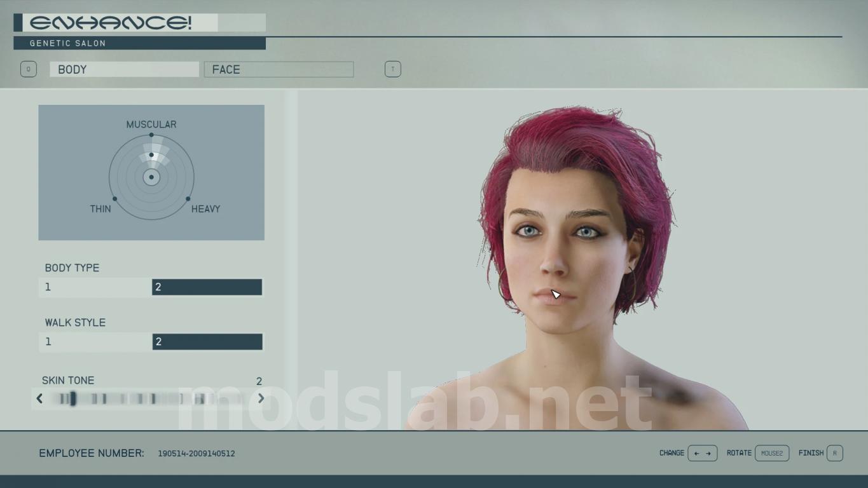Click the T key icon beside Face tab
The image size is (868, 488).
point(393,69)
